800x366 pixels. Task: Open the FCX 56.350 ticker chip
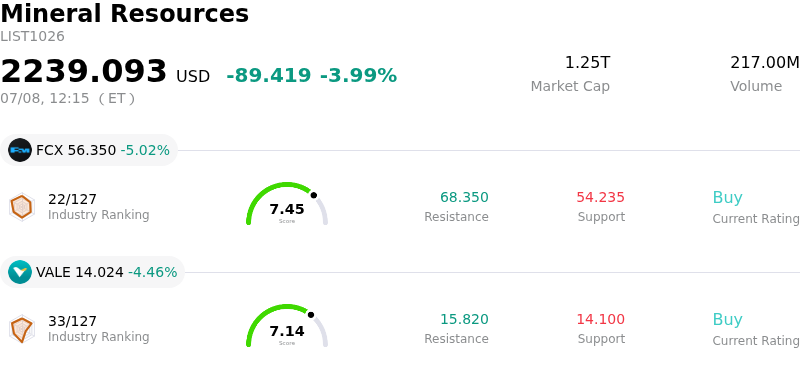89,150
